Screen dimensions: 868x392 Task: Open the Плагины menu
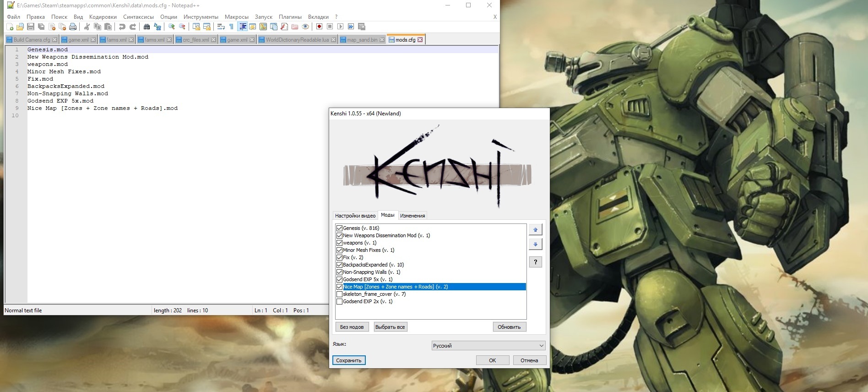click(x=290, y=17)
